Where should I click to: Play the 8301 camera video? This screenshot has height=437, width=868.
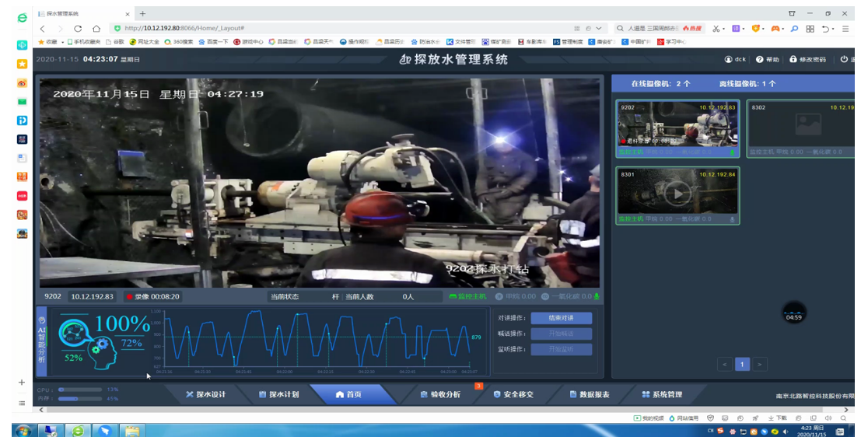pyautogui.click(x=677, y=193)
